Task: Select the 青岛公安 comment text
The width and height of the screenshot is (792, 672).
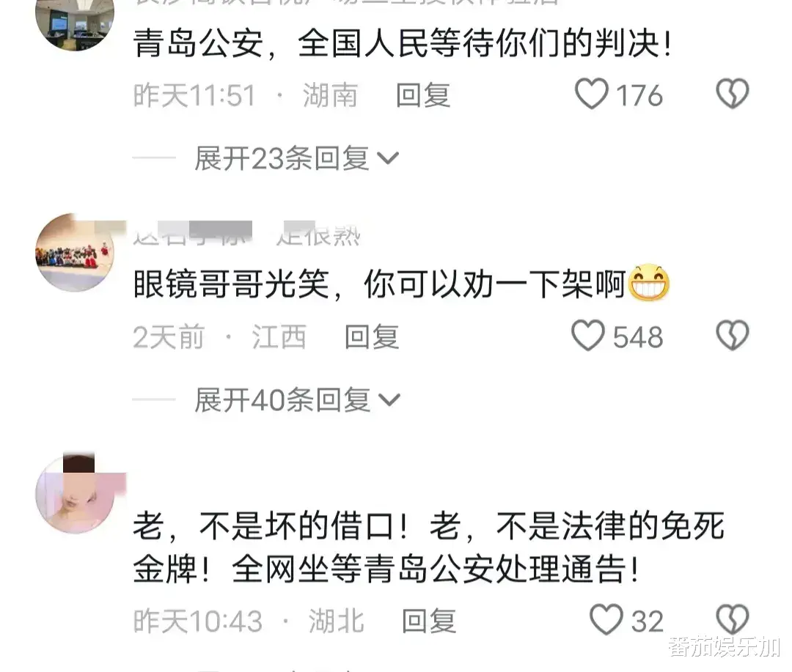Action: coord(403,43)
